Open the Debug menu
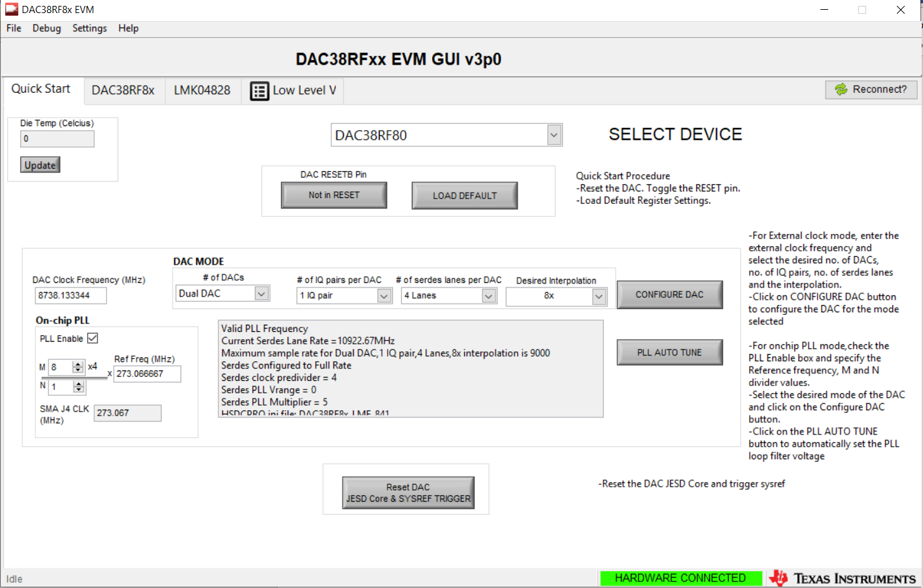 [x=46, y=28]
